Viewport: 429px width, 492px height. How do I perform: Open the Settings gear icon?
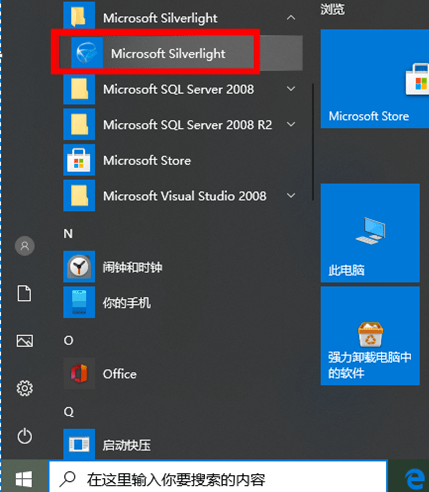click(x=25, y=388)
